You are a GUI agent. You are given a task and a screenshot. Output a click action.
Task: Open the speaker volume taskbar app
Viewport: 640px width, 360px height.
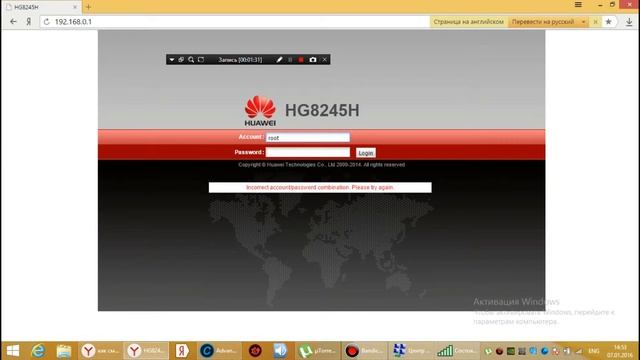pos(280,351)
